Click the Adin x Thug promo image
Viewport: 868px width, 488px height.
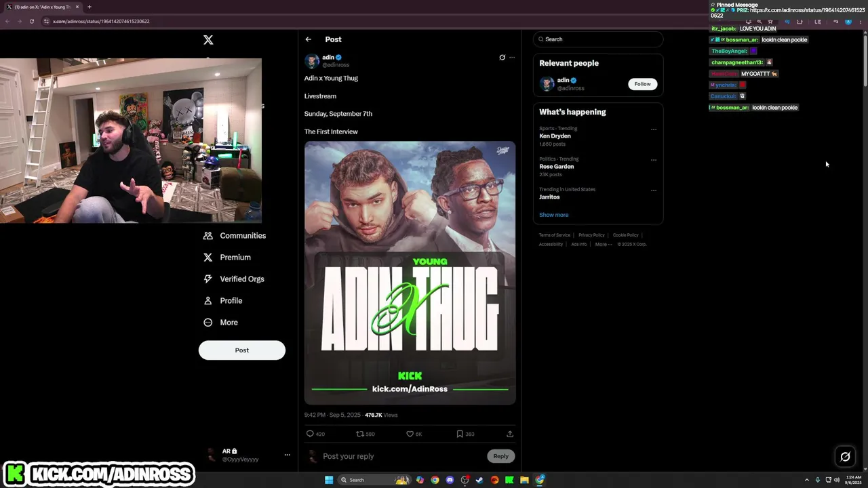tap(410, 272)
